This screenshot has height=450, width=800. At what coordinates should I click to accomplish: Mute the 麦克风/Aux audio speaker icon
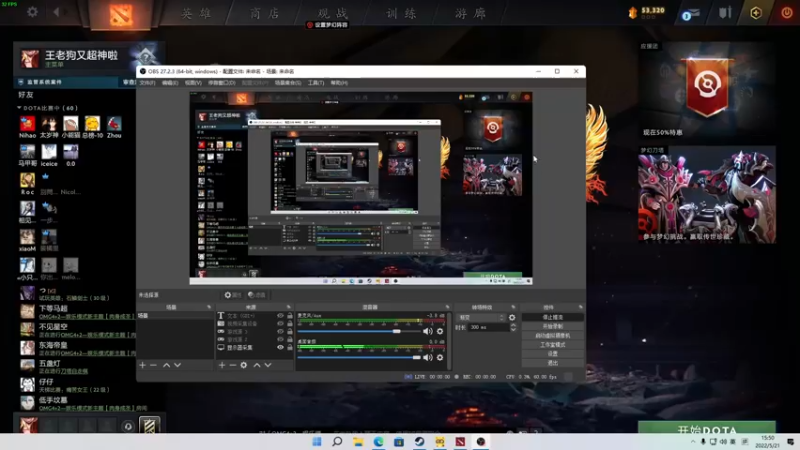[x=428, y=332]
